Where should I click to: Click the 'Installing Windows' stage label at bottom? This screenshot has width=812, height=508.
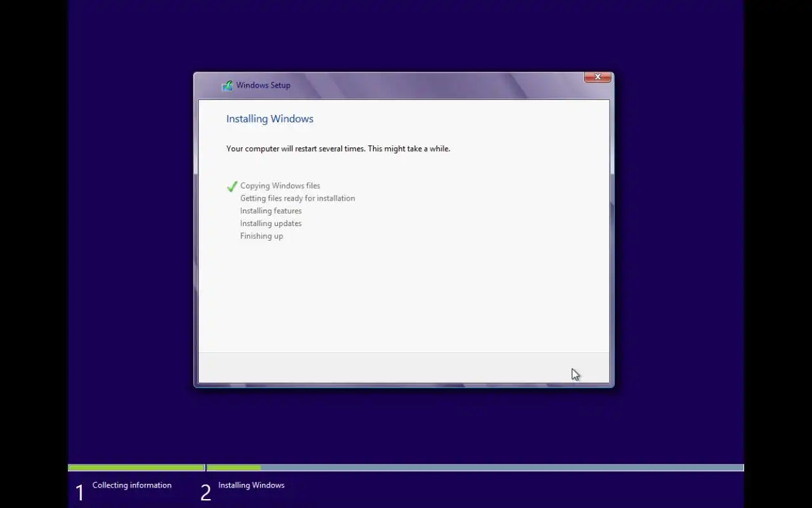click(251, 485)
